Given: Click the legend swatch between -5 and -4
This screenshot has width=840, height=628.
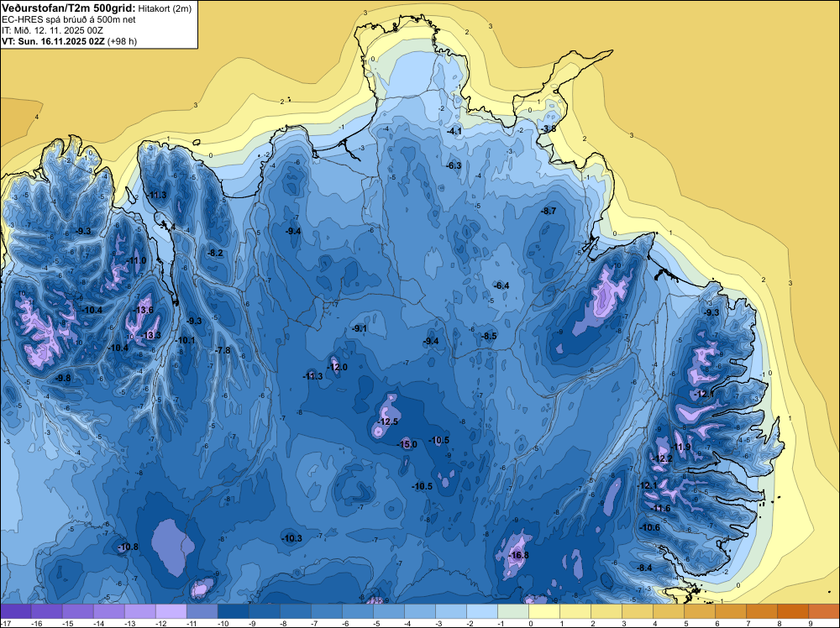Looking at the screenshot, I should point(389,611).
